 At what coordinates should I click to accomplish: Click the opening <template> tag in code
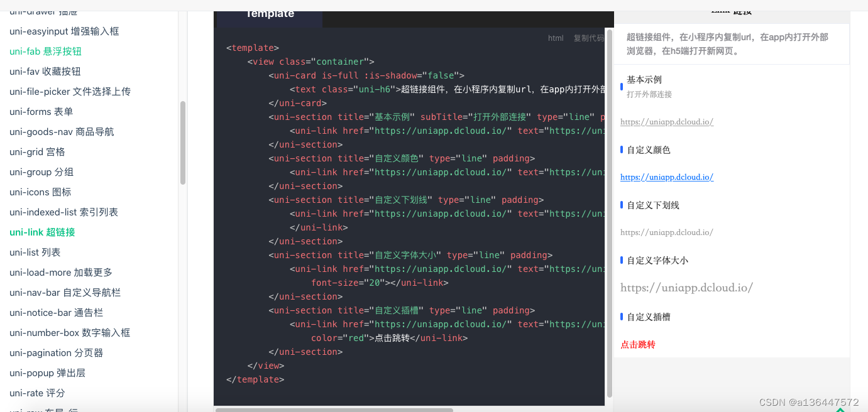point(253,48)
